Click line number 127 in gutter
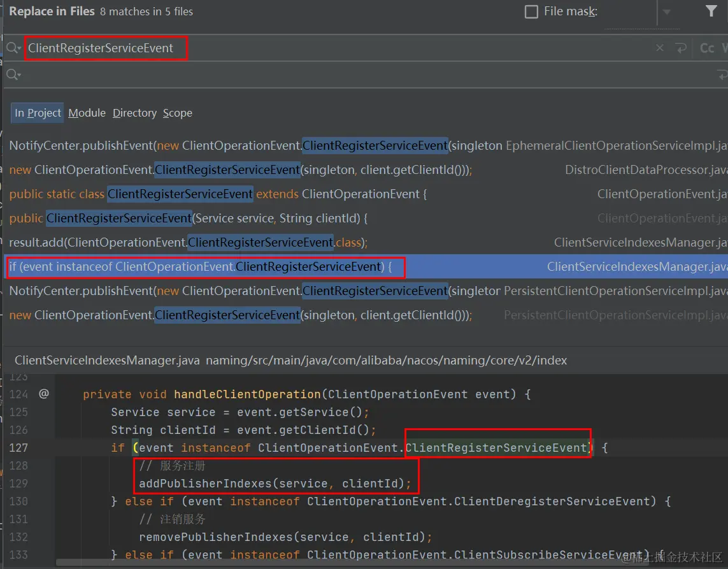The width and height of the screenshot is (728, 569). coord(18,448)
